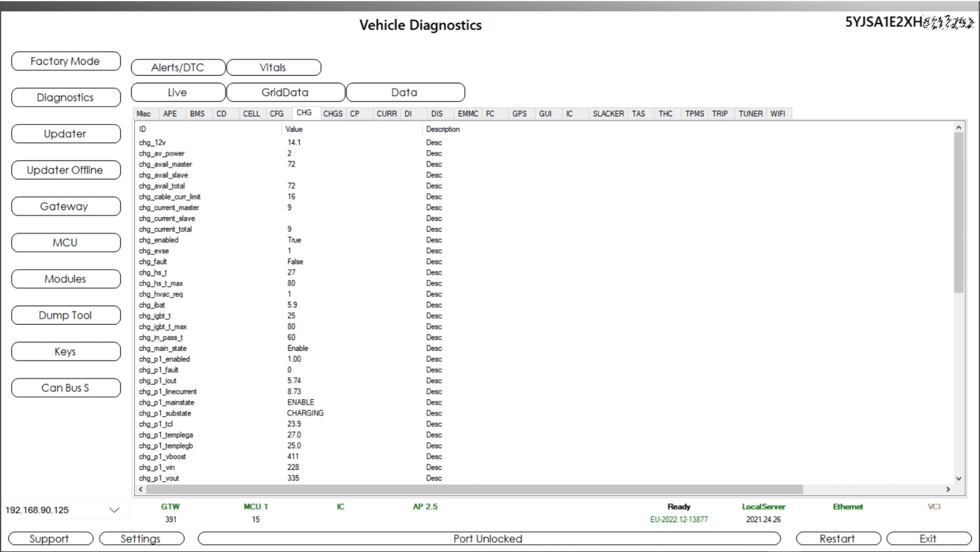The height and width of the screenshot is (552, 980).
Task: Restart the application
Action: tap(838, 538)
